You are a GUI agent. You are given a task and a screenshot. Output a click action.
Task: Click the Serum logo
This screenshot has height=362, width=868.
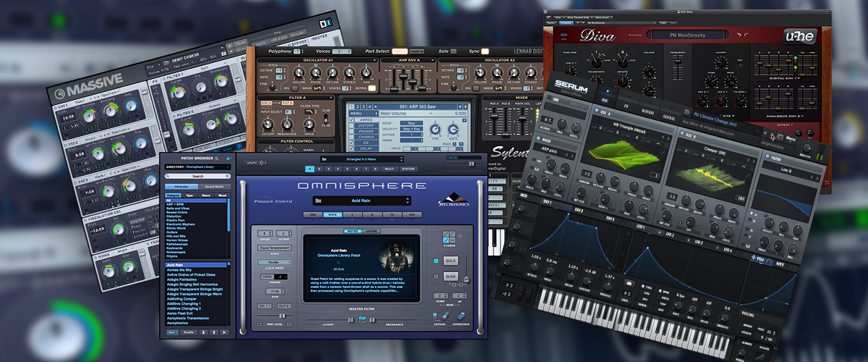[571, 85]
